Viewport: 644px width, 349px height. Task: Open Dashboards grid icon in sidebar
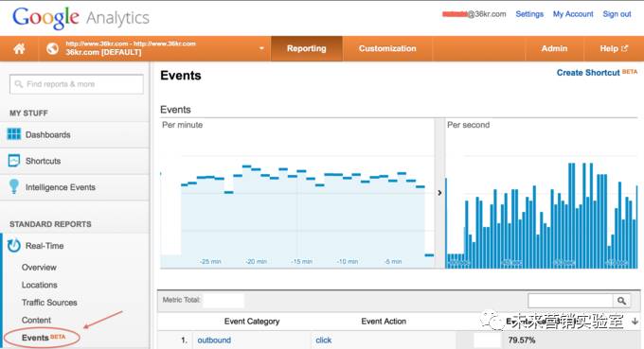click(x=14, y=134)
